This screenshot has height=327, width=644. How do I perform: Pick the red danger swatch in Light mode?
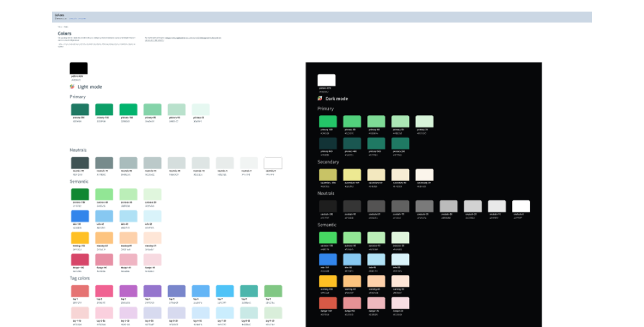pyautogui.click(x=80, y=259)
